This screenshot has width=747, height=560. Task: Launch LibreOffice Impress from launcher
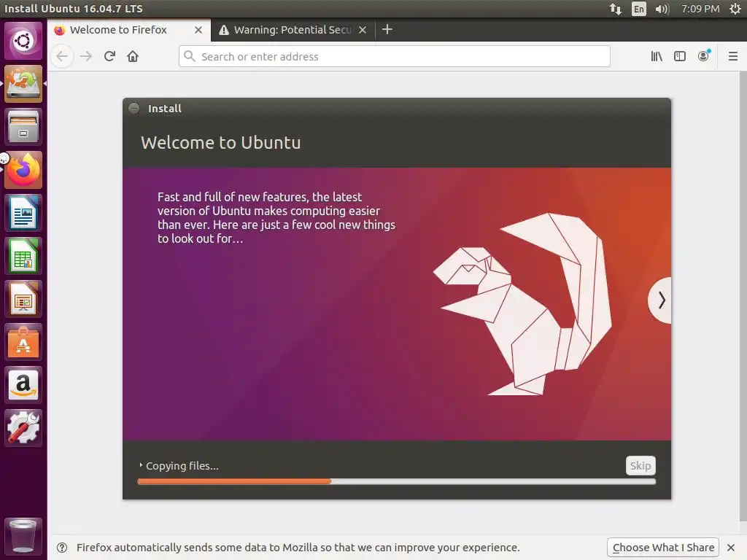(23, 299)
